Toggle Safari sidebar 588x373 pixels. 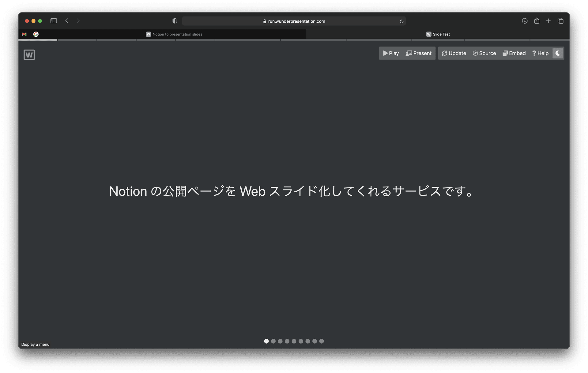pos(54,21)
